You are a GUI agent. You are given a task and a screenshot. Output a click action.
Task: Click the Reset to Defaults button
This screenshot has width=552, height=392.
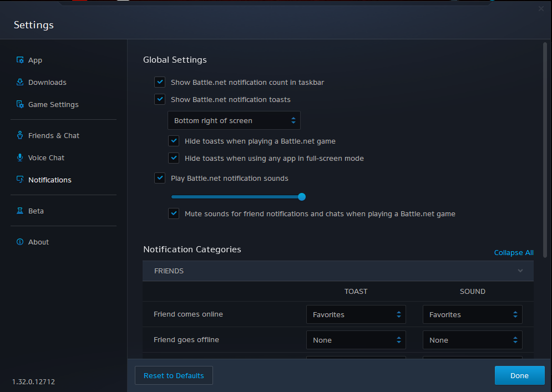(174, 375)
